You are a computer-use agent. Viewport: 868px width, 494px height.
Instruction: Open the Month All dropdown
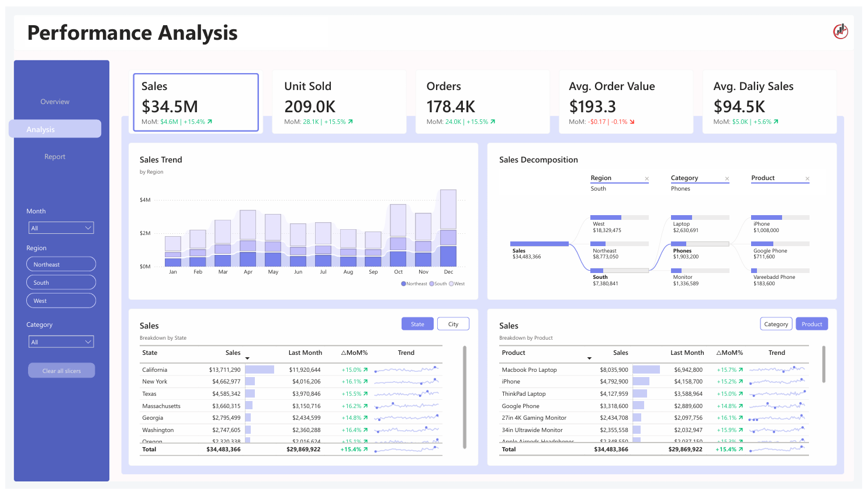tap(61, 227)
